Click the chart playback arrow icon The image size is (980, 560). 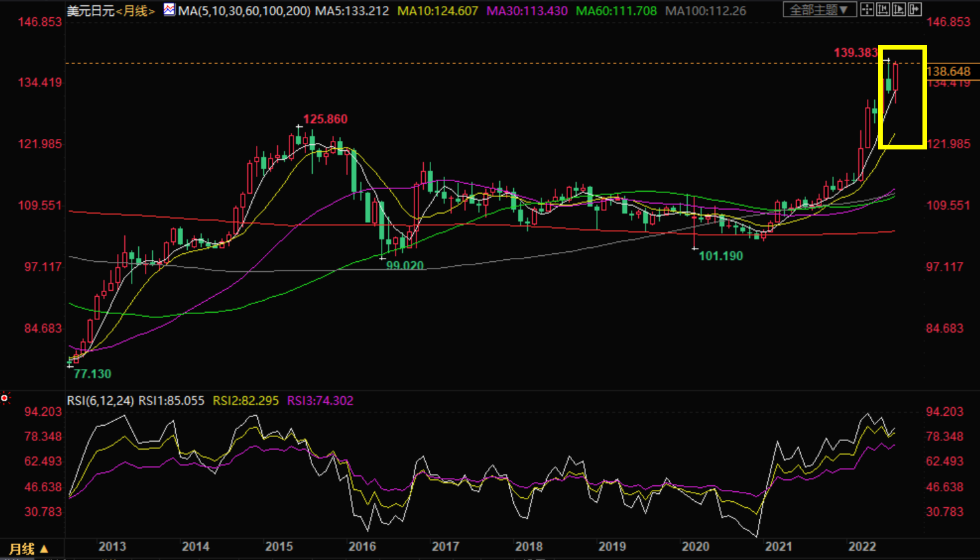click(899, 9)
